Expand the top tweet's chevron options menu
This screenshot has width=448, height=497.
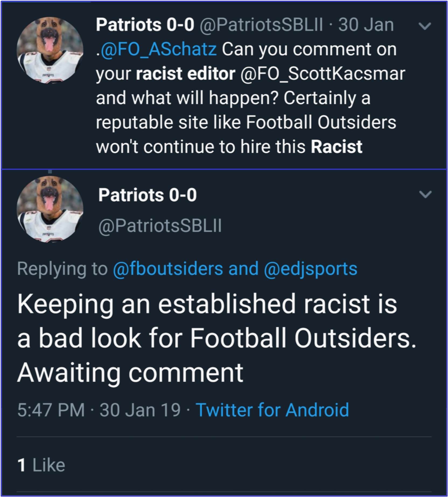click(x=425, y=26)
